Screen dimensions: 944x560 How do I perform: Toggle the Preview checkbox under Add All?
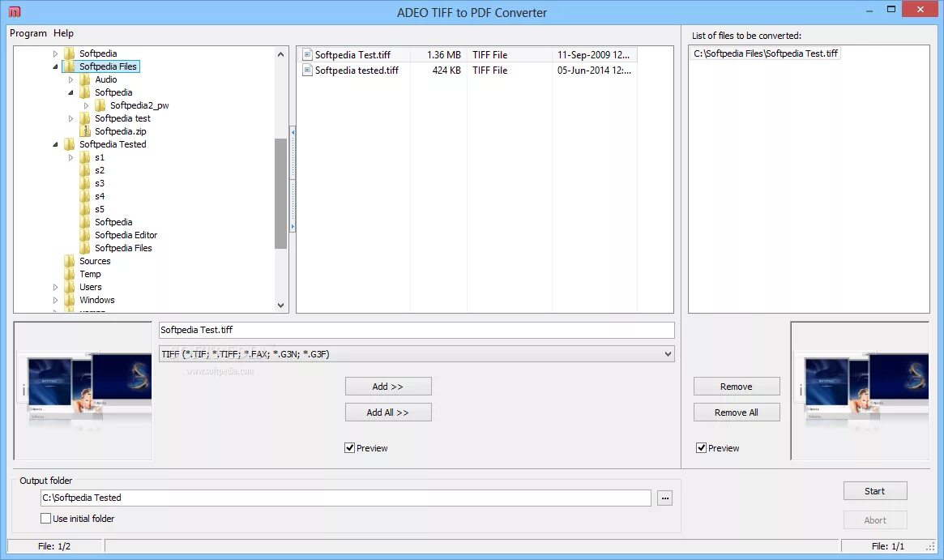pyautogui.click(x=349, y=448)
